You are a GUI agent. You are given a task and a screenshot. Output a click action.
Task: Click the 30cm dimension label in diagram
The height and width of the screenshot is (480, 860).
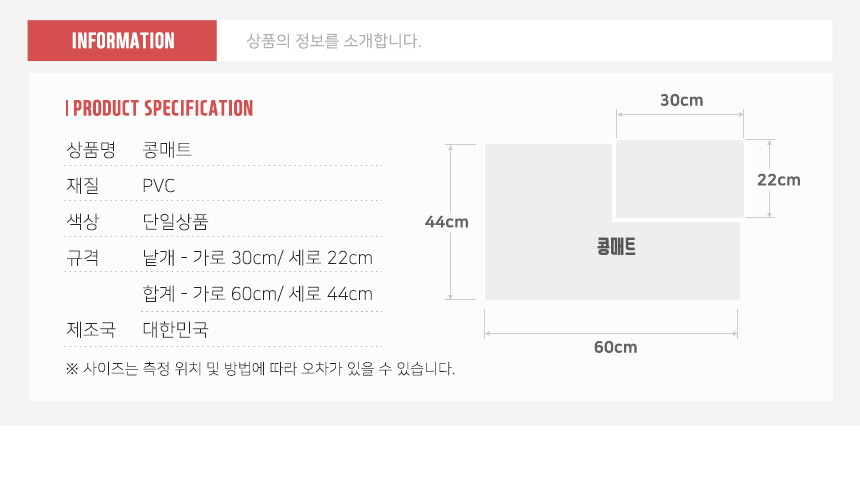point(681,100)
